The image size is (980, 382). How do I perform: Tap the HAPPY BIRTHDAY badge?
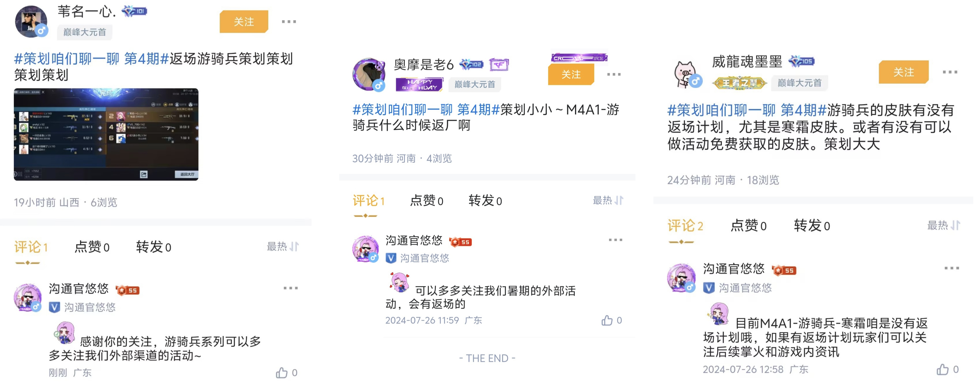[x=419, y=84]
